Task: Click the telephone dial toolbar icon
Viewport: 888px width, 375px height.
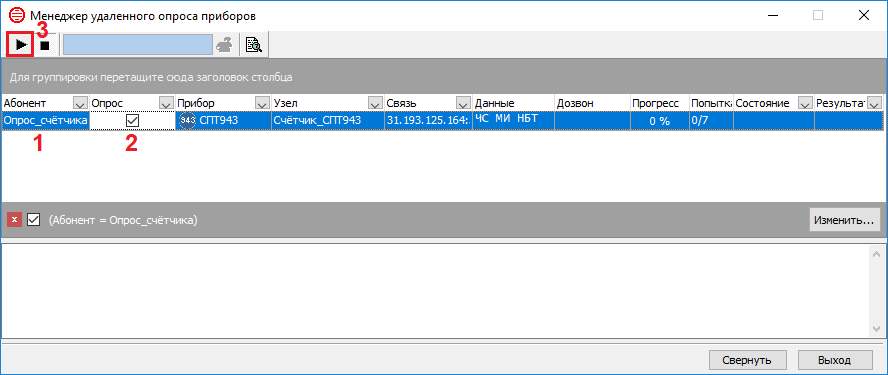Action: (225, 45)
